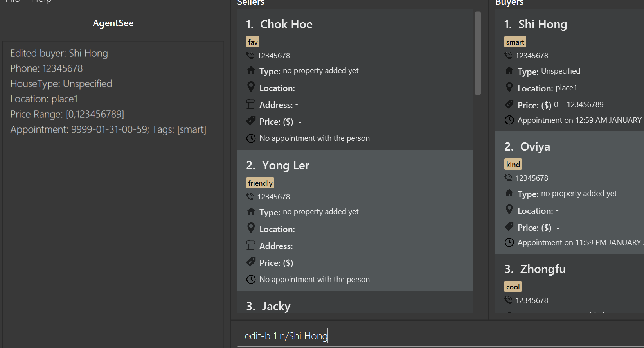This screenshot has height=348, width=644.
Task: Click the 'smart' tag on Shi Hong
Action: [515, 42]
